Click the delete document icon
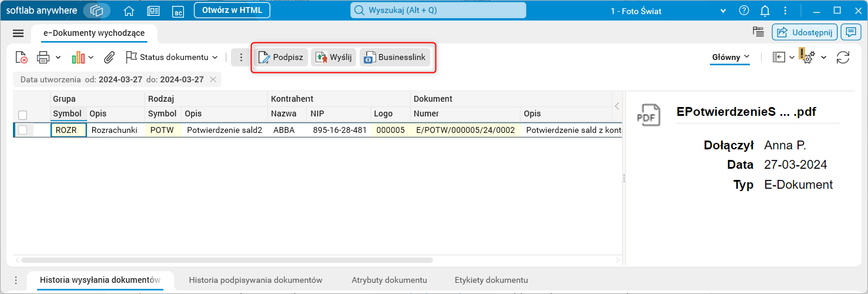 (x=21, y=57)
